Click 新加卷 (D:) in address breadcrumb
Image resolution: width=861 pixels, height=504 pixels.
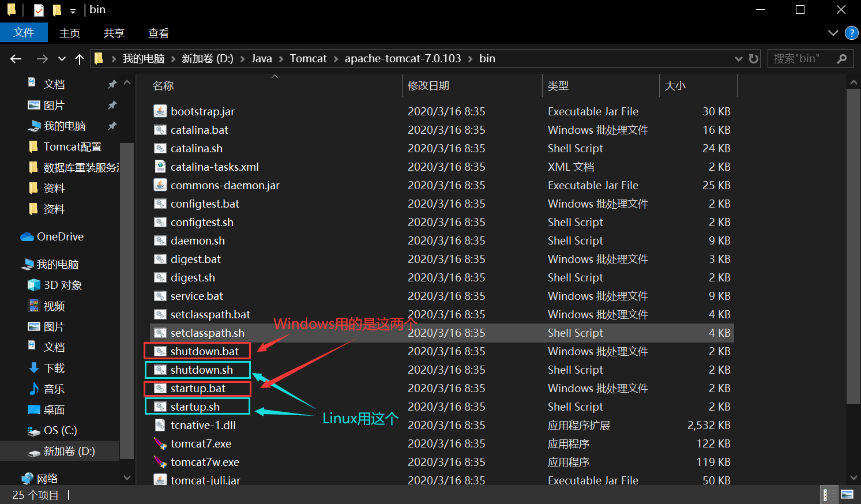point(208,59)
